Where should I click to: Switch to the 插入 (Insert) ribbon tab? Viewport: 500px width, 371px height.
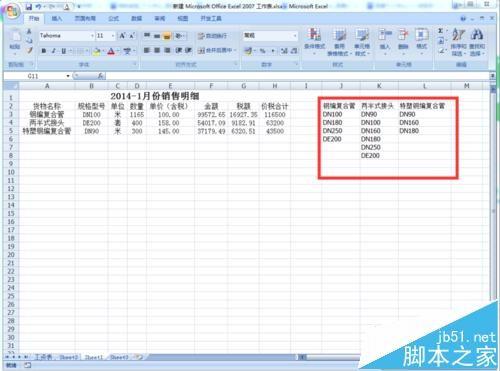[x=57, y=18]
